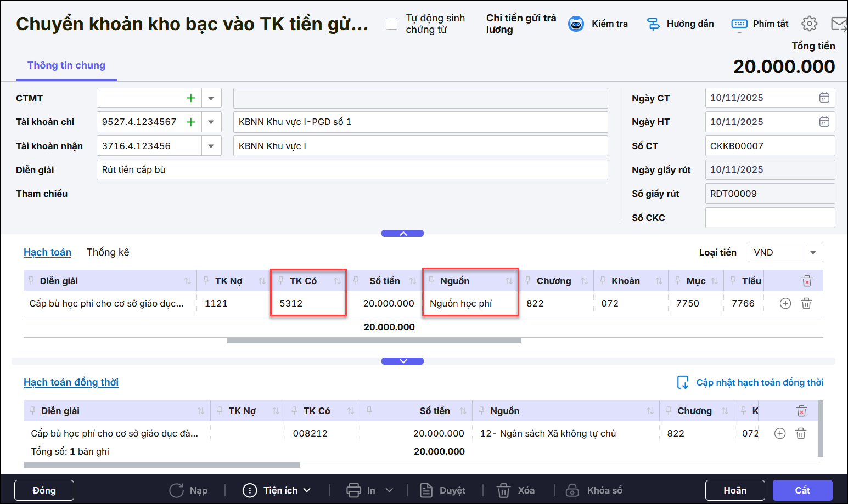Click the mail envelope icon at top right
The height and width of the screenshot is (504, 848).
(x=839, y=24)
